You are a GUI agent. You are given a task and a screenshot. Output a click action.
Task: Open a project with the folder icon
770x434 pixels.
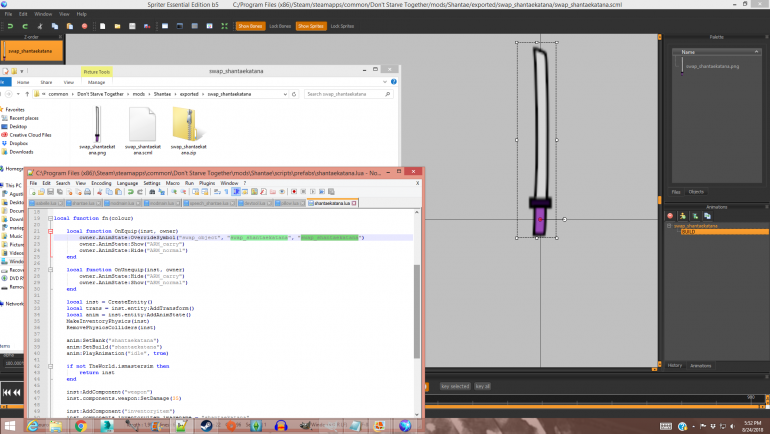point(117,26)
